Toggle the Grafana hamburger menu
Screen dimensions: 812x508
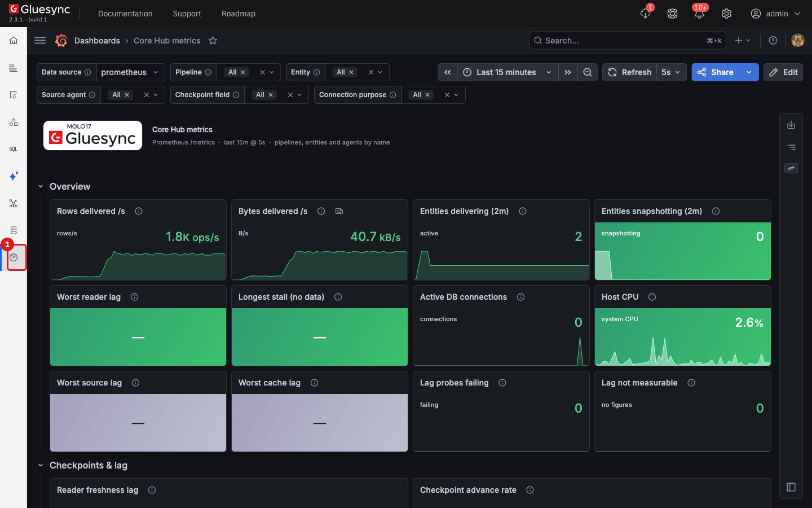(40, 41)
